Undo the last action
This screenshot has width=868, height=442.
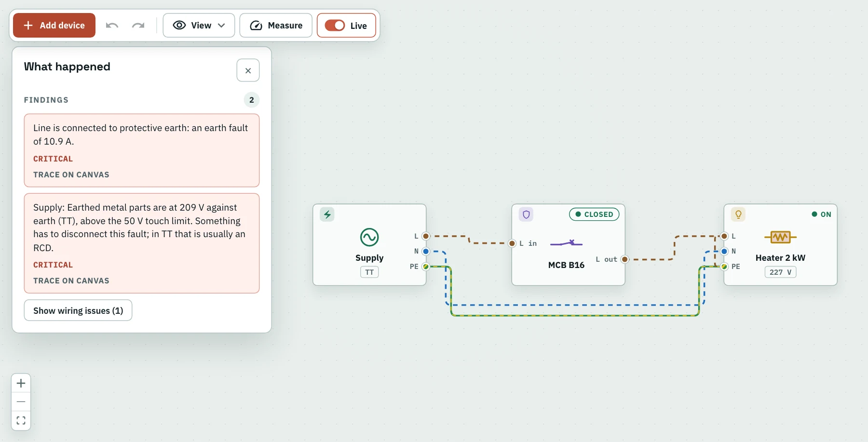pyautogui.click(x=112, y=26)
